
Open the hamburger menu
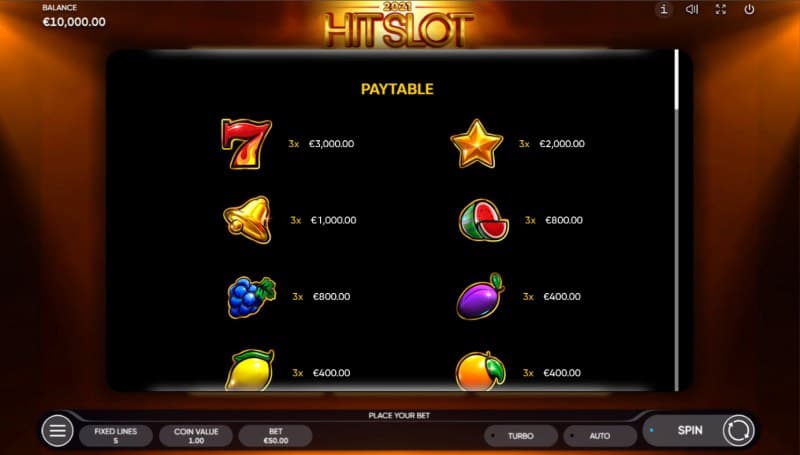(57, 431)
